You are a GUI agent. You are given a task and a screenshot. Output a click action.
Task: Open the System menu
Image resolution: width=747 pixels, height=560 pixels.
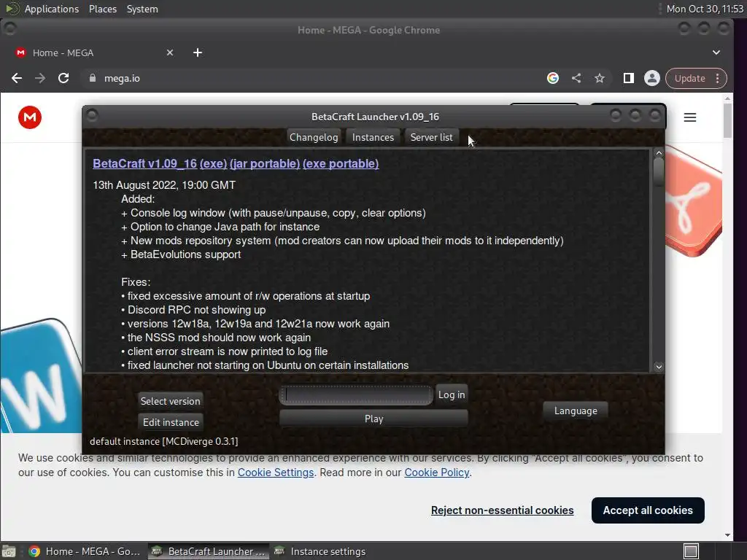coord(142,9)
